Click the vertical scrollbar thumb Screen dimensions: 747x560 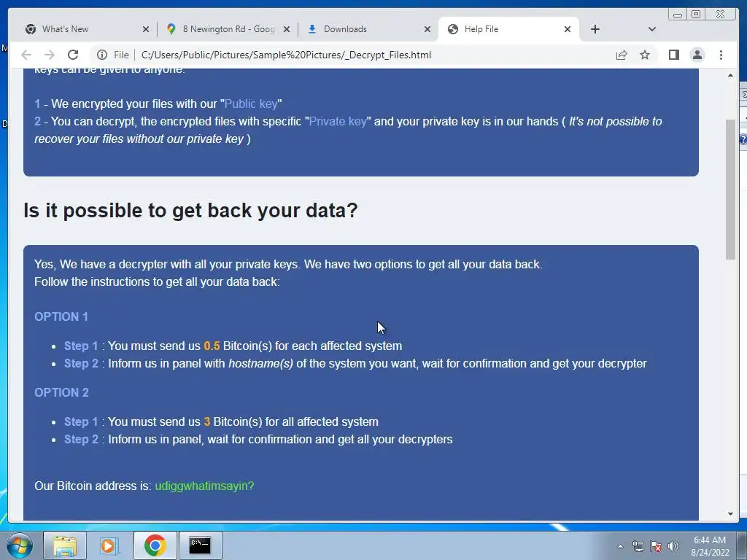730,189
